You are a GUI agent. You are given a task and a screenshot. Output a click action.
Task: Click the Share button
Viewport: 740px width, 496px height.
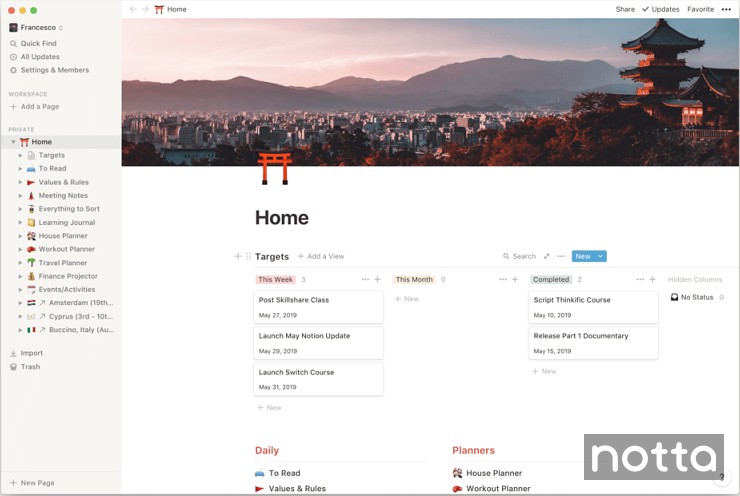(625, 9)
